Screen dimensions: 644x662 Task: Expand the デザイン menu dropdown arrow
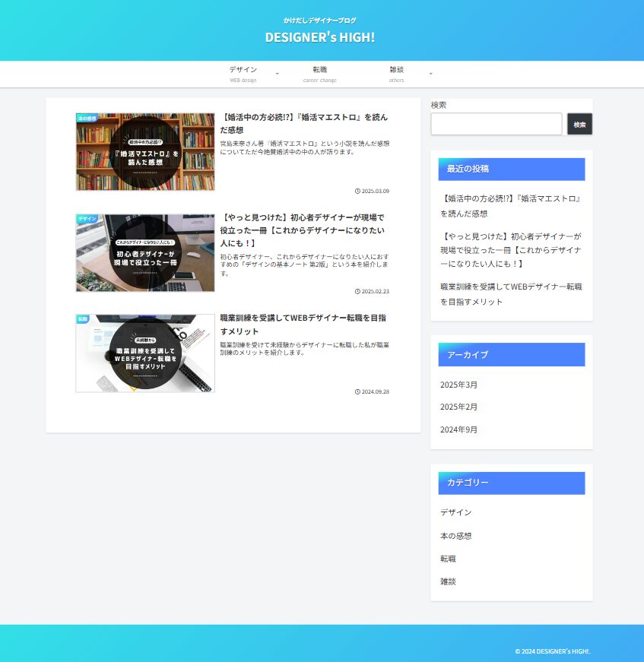[x=277, y=74]
